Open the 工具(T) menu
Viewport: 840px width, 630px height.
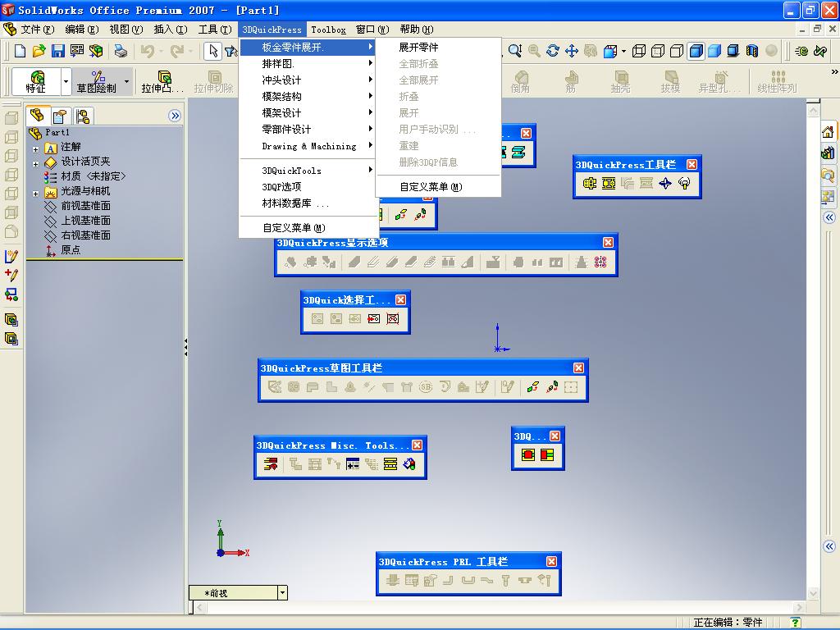[x=215, y=30]
